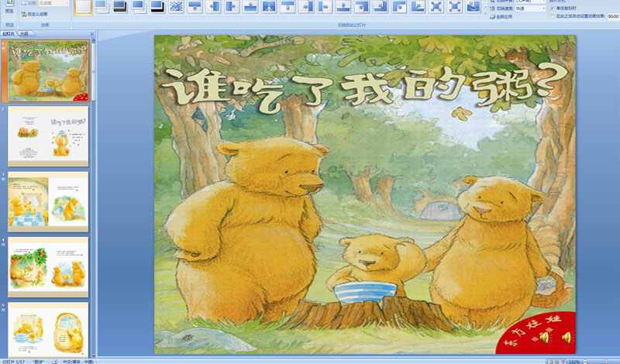Select slide 3 thumbnail

coord(48,202)
